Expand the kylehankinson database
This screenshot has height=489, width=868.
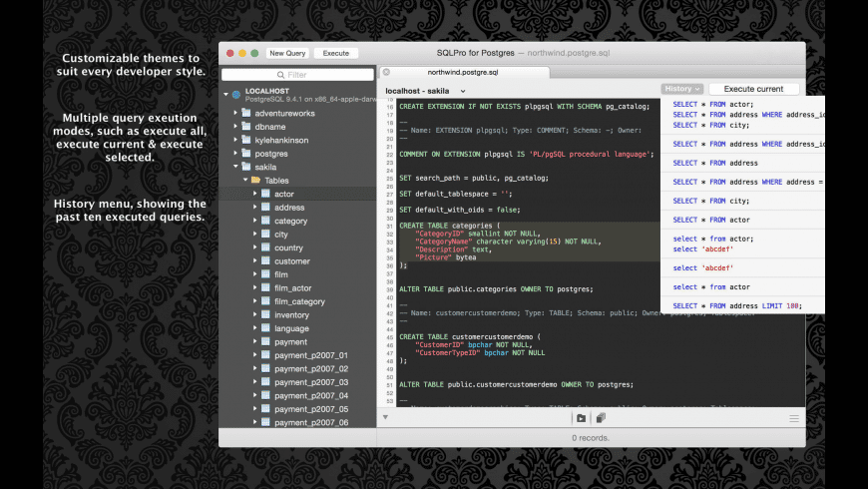tap(235, 140)
